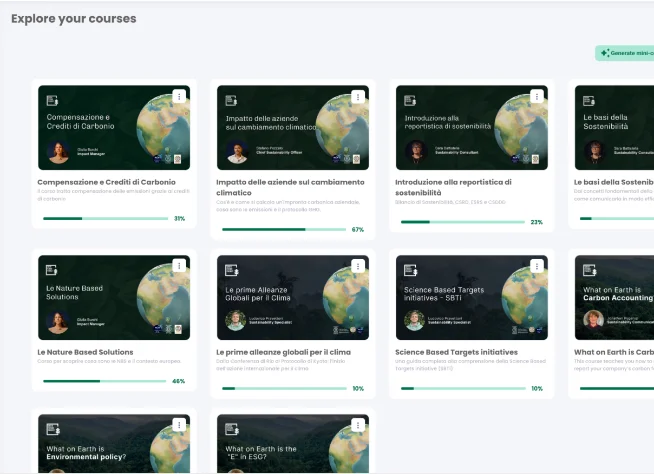
Task: Click Introduzione alla reportistica course thumbnail
Action: (472, 128)
